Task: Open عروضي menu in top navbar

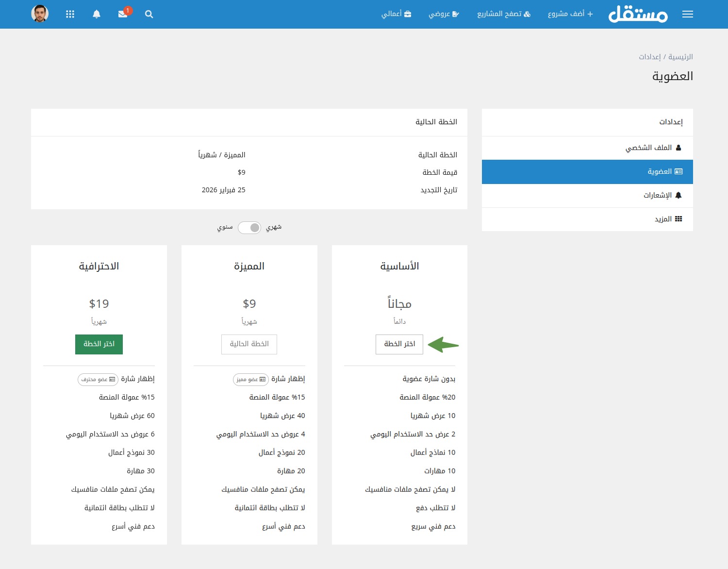Action: click(x=444, y=14)
